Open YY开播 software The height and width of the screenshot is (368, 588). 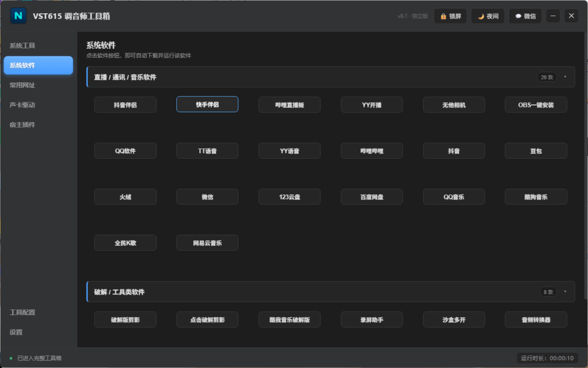372,105
